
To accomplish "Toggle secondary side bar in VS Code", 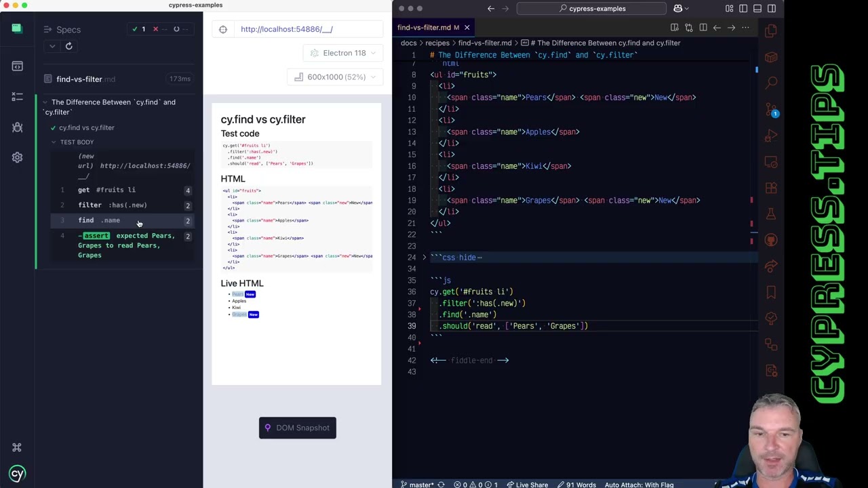I will click(x=772, y=9).
